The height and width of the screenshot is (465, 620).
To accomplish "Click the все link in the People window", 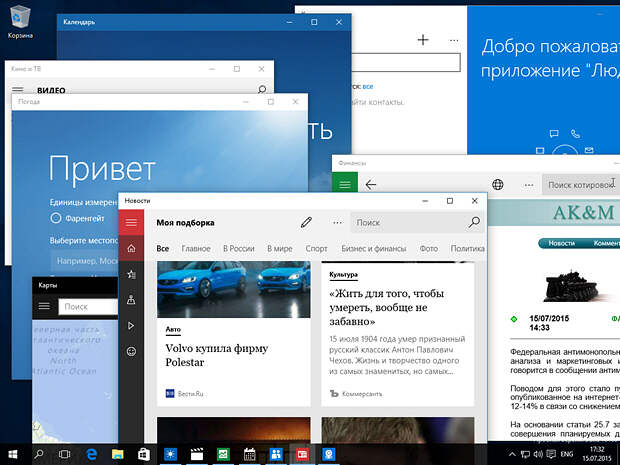I will coord(368,86).
